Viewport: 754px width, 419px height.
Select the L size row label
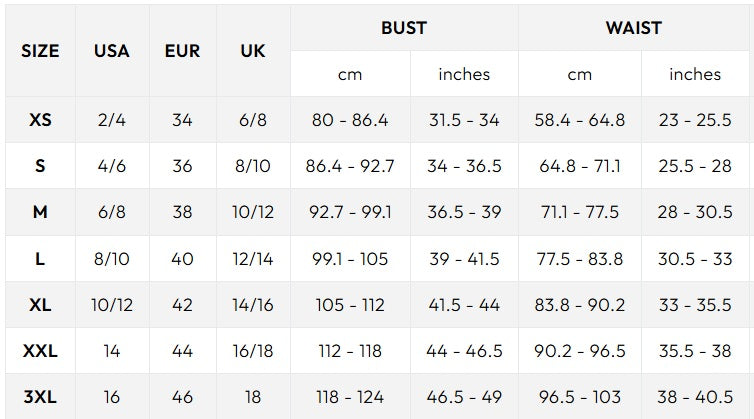tap(40, 259)
